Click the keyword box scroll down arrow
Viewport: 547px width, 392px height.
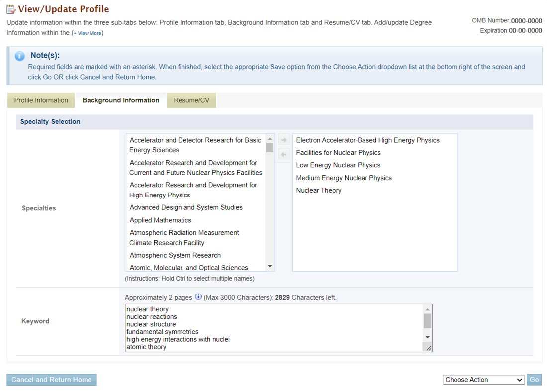[x=427, y=337]
